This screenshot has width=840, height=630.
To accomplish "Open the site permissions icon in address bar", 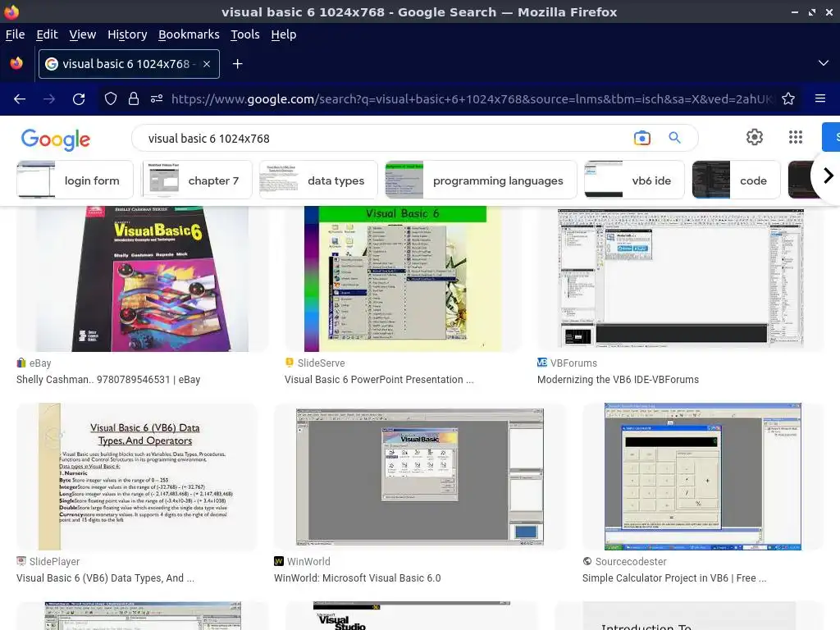I will pos(157,98).
